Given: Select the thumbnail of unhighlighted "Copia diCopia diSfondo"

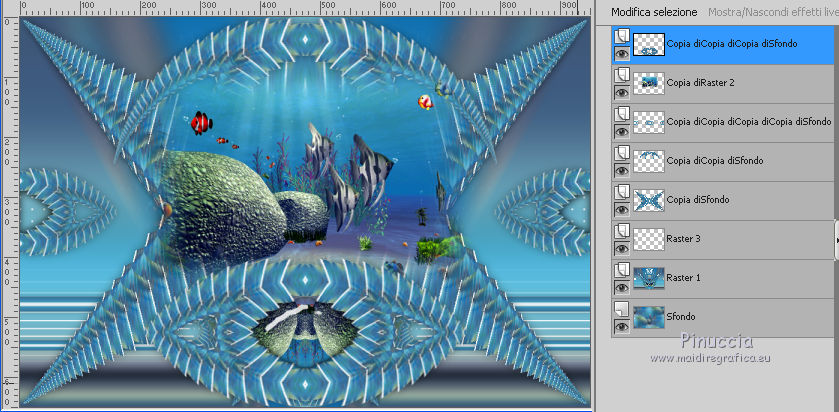Looking at the screenshot, I should click(x=649, y=162).
